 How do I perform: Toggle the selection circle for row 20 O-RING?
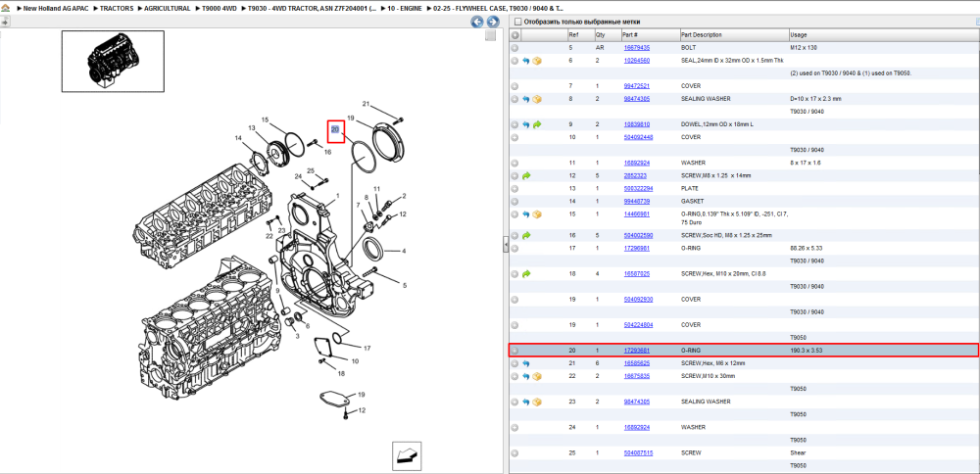click(x=515, y=351)
